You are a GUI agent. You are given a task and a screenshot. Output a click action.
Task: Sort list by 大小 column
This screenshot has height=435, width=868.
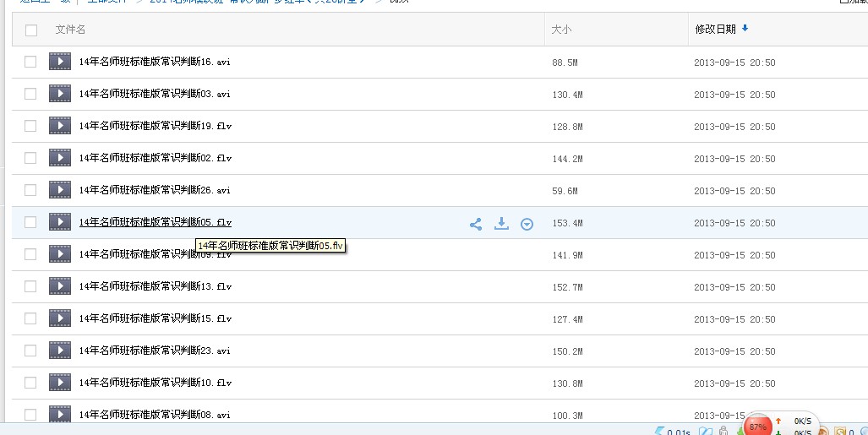click(561, 30)
